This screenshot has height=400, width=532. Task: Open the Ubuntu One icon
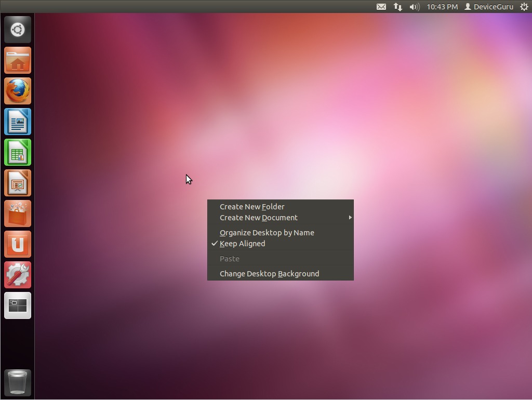coord(18,244)
